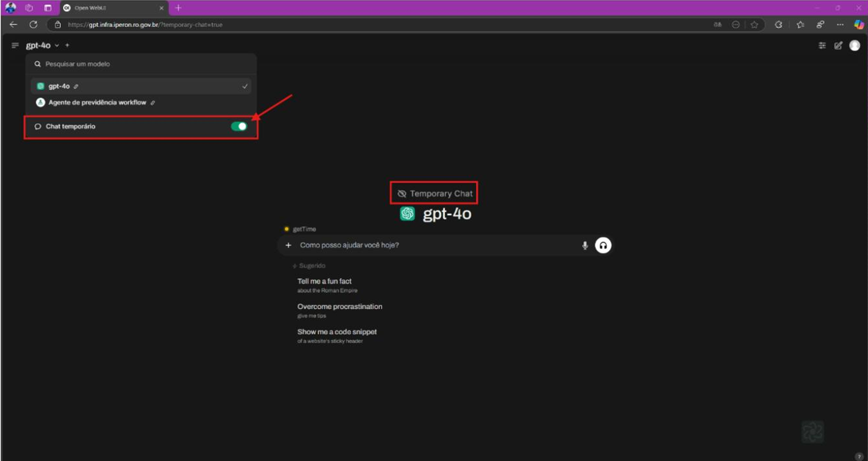This screenshot has height=461, width=868.
Task: Click the help question mark button
Action: (859, 456)
